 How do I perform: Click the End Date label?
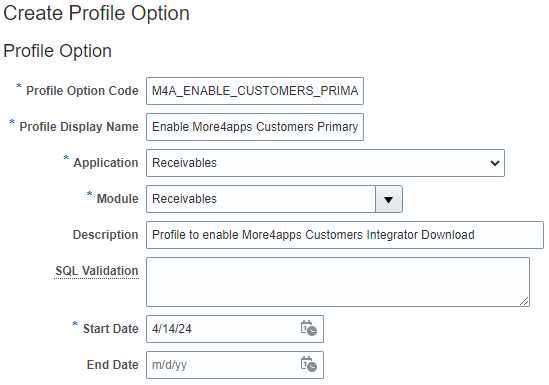[112, 365]
